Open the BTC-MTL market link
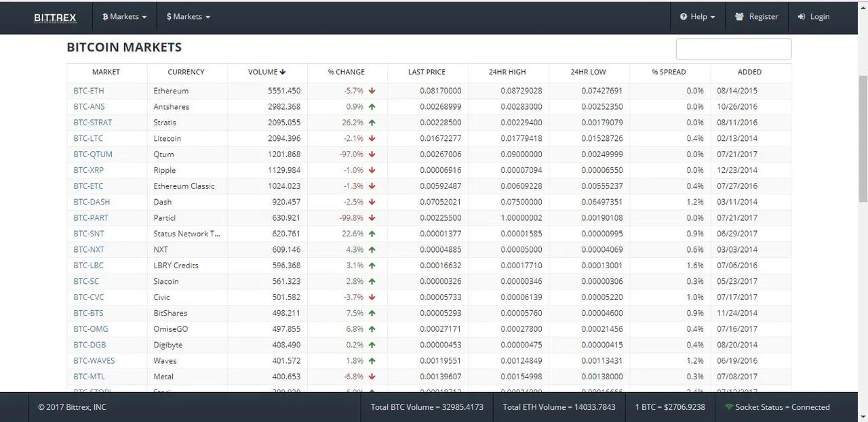The height and width of the screenshot is (422, 868). [x=89, y=377]
